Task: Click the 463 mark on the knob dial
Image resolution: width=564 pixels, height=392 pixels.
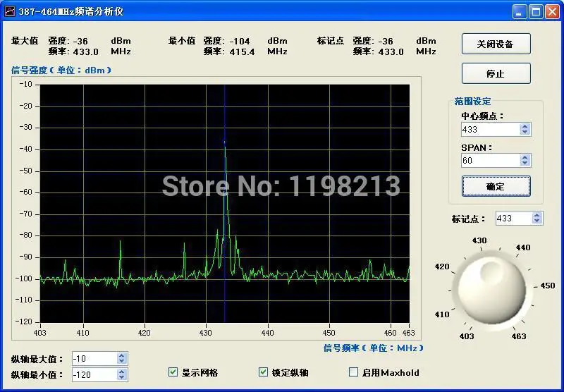Action: pos(519,336)
